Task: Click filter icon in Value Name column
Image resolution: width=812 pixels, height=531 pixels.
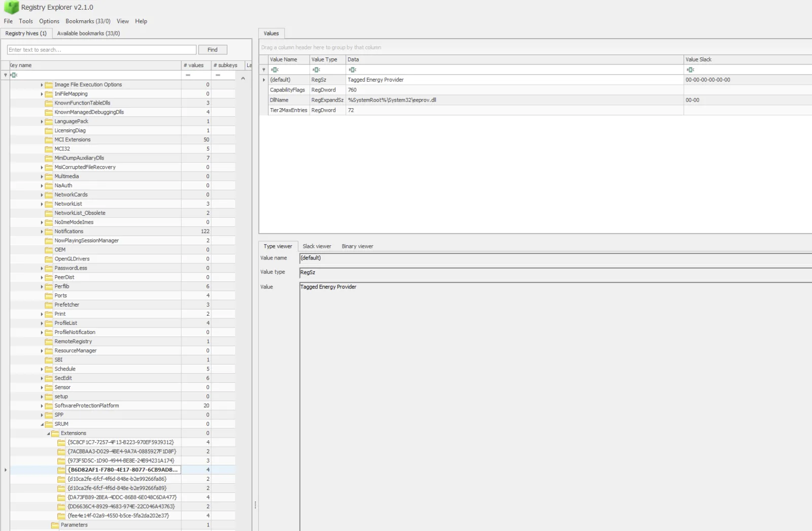Action: click(275, 70)
